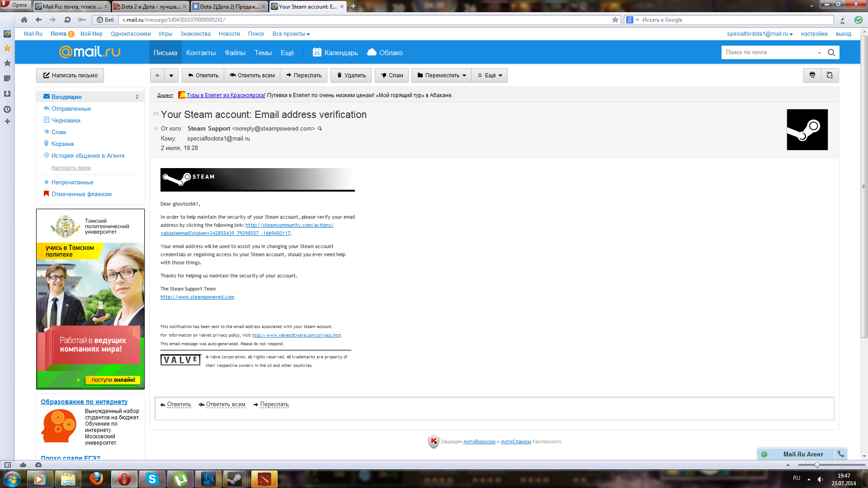Screen dimensions: 868x488
Task: Go forward with the browser forward arrow
Action: 53,20
